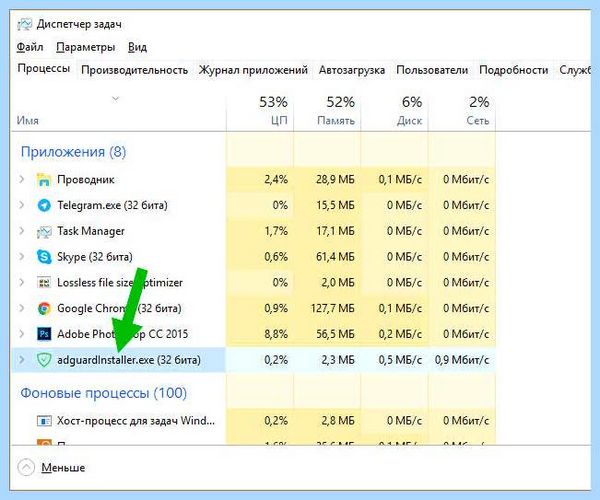Click the Telegram.exe app icon

pyautogui.click(x=44, y=205)
